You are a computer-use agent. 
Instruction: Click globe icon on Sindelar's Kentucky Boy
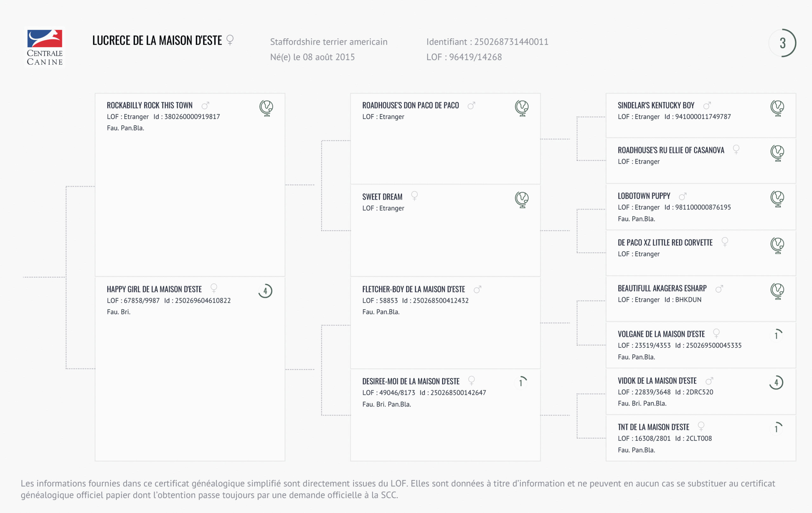pyautogui.click(x=777, y=108)
